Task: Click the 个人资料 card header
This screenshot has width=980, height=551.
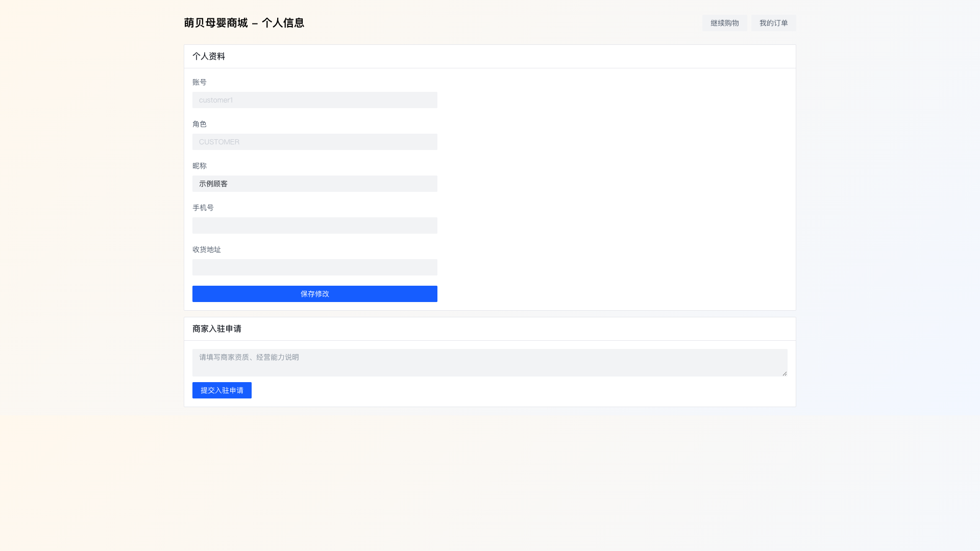Action: (209, 56)
